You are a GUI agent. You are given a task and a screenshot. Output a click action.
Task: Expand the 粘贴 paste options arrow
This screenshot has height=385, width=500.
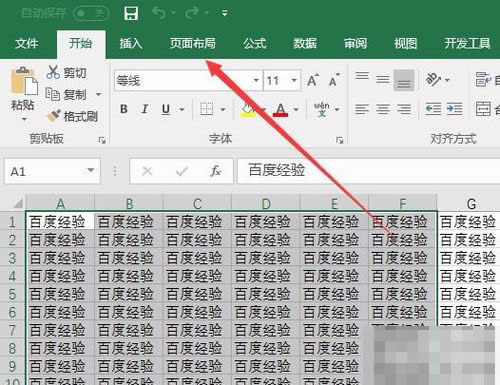pos(24,119)
